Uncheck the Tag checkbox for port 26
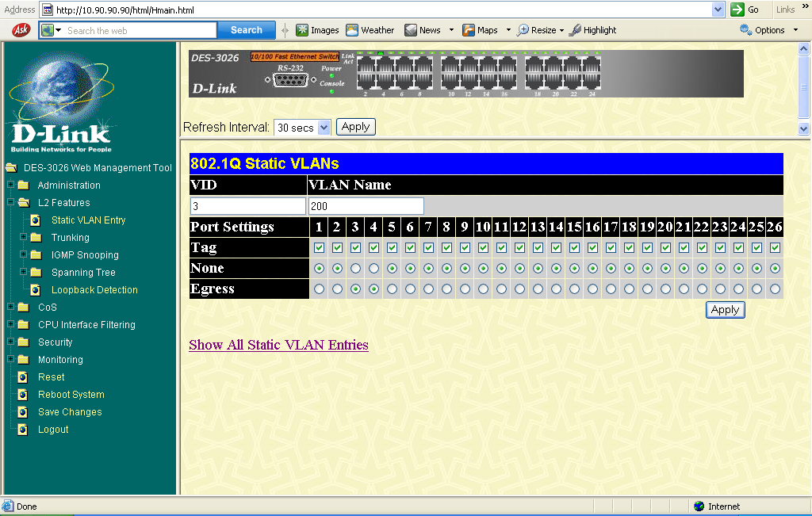The width and height of the screenshot is (812, 516). tap(775, 248)
